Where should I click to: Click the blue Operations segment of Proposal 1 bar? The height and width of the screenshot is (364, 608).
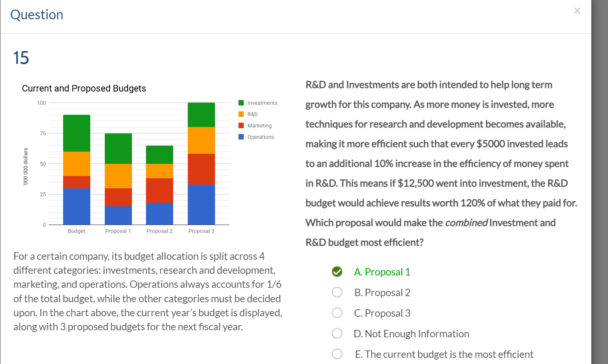coord(118,216)
